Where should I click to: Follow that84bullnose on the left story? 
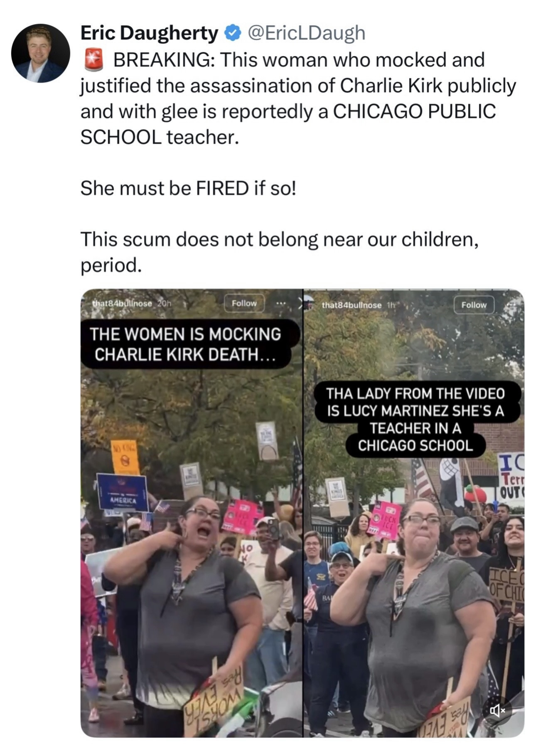pos(244,303)
